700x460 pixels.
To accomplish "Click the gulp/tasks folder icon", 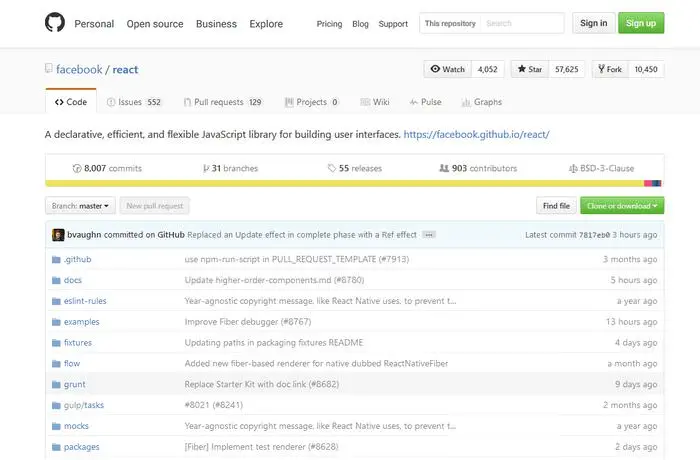I will (56, 406).
